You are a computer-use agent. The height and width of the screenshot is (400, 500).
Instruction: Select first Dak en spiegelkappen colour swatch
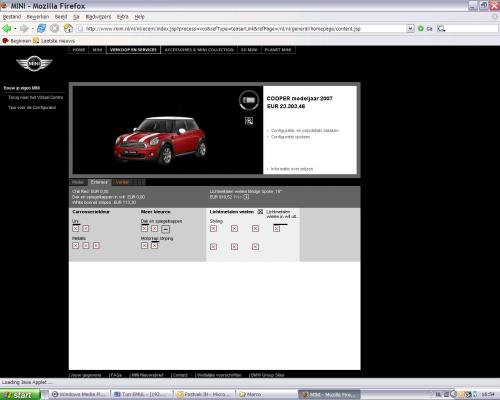pos(144,228)
